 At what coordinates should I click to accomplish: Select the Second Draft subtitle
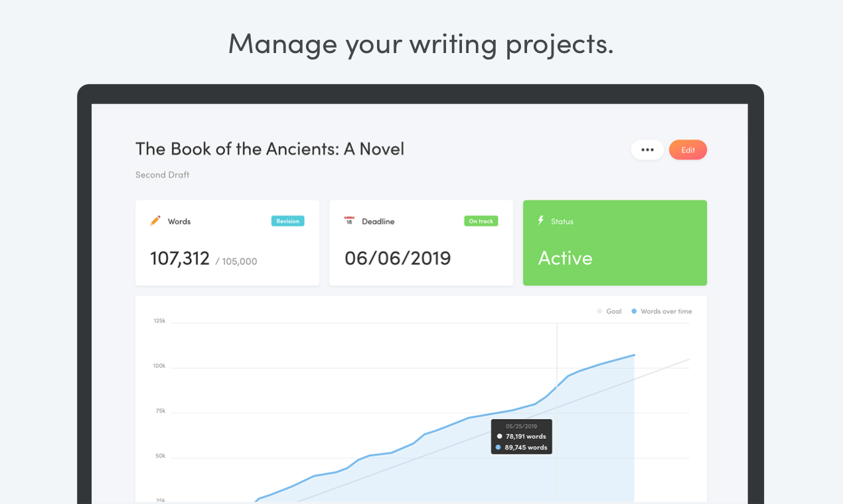point(162,174)
